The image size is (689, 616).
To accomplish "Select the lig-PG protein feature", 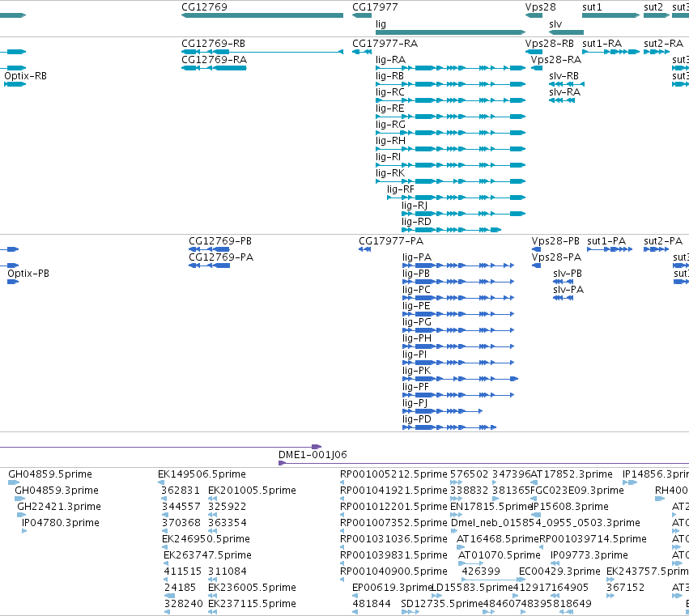I will (x=458, y=330).
